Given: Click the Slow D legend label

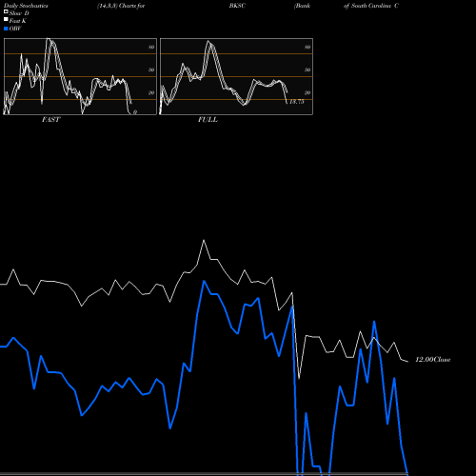Looking at the screenshot, I should point(19,13).
